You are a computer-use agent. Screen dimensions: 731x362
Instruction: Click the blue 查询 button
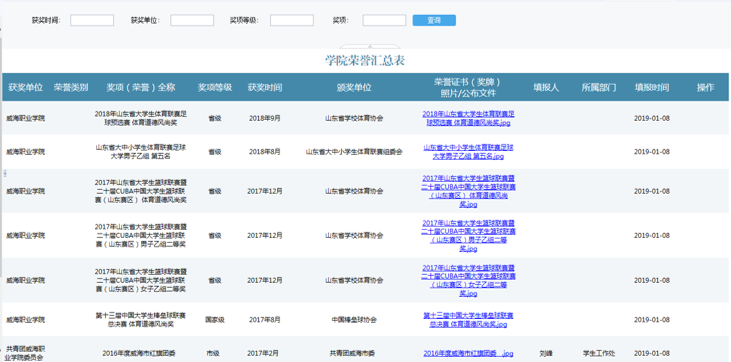click(434, 20)
